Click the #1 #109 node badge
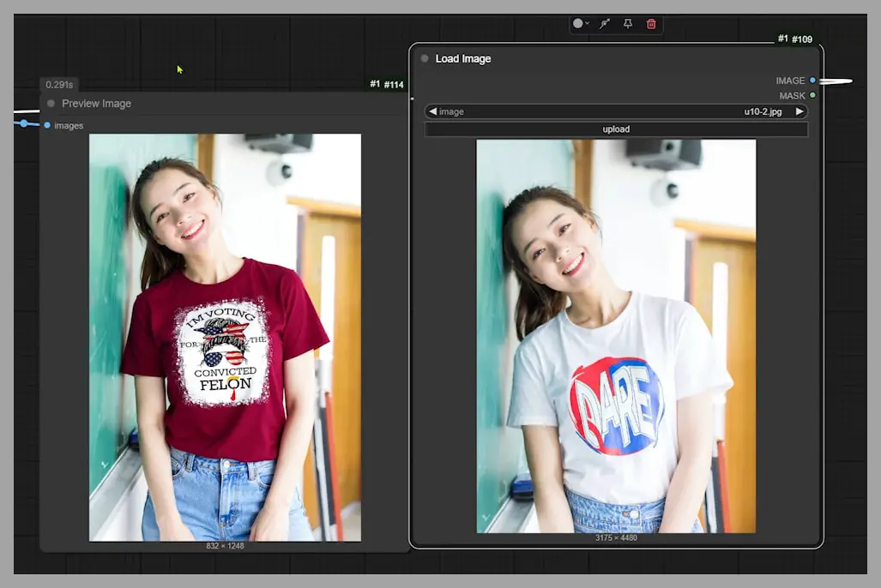This screenshot has width=881, height=588. pyautogui.click(x=794, y=39)
